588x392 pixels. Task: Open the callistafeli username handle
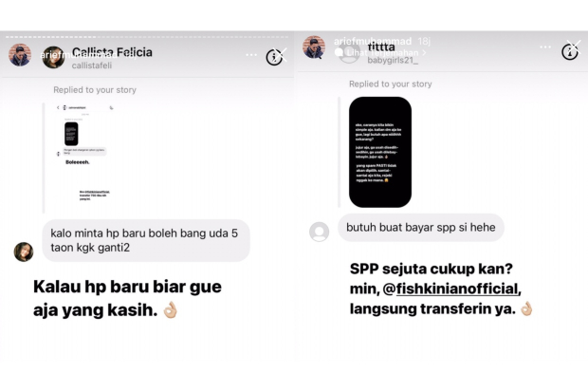pos(92,65)
